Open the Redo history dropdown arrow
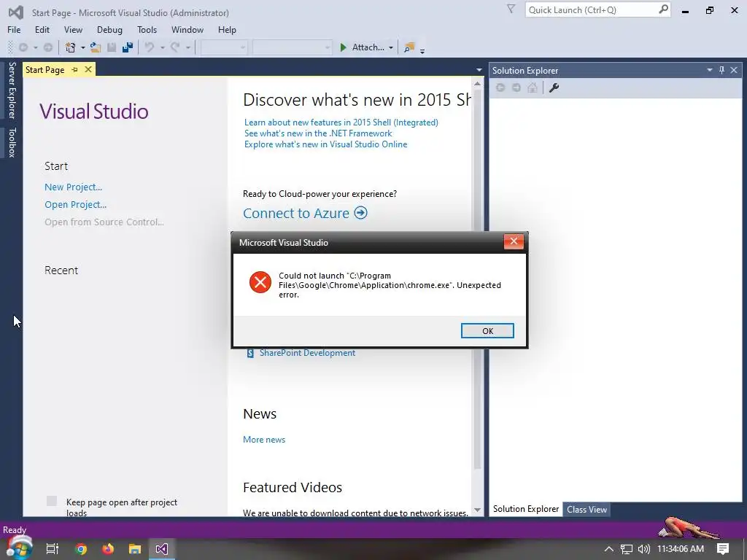The width and height of the screenshot is (747, 560). click(x=188, y=47)
